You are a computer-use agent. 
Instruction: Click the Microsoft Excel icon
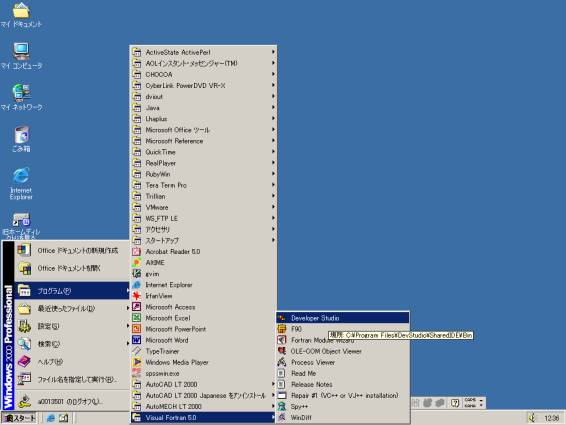pyautogui.click(x=136, y=318)
